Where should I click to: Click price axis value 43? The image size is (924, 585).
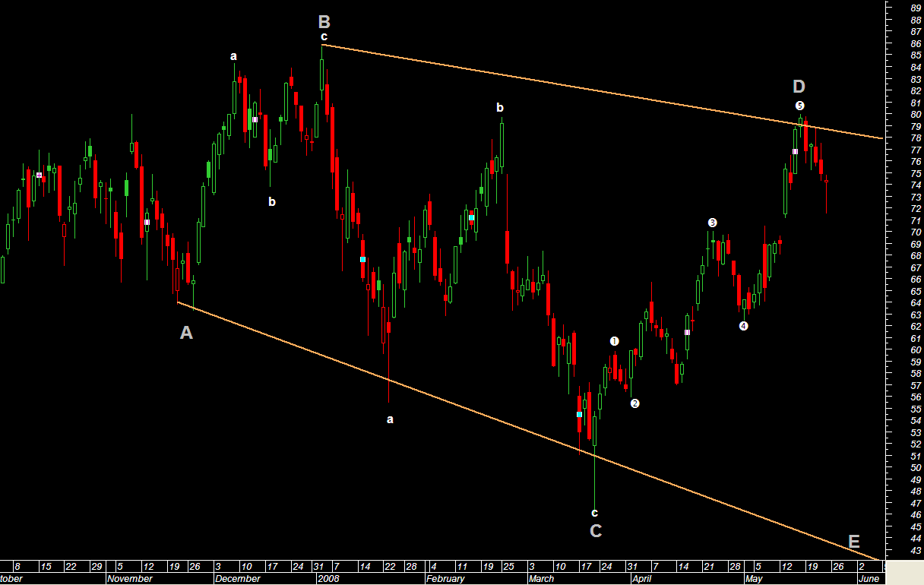(x=916, y=549)
